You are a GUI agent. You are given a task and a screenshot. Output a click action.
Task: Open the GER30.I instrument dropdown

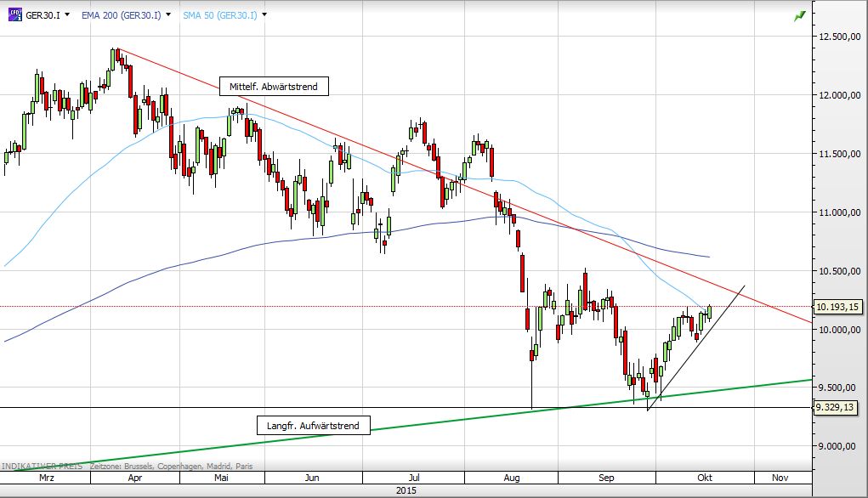(x=67, y=15)
